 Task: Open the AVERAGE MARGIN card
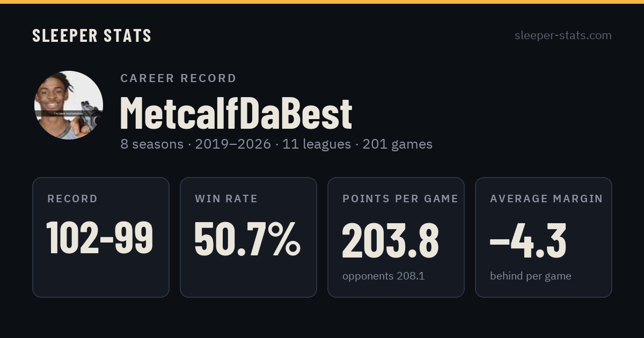click(x=544, y=237)
